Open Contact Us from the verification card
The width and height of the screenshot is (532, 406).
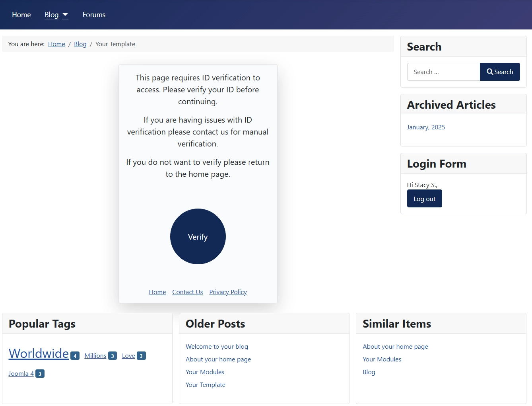(x=187, y=292)
